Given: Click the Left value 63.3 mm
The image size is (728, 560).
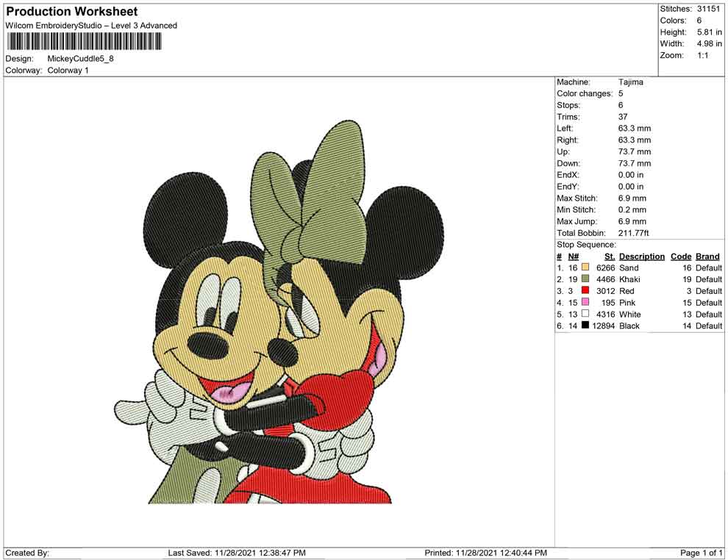Looking at the screenshot, I should (x=634, y=129).
